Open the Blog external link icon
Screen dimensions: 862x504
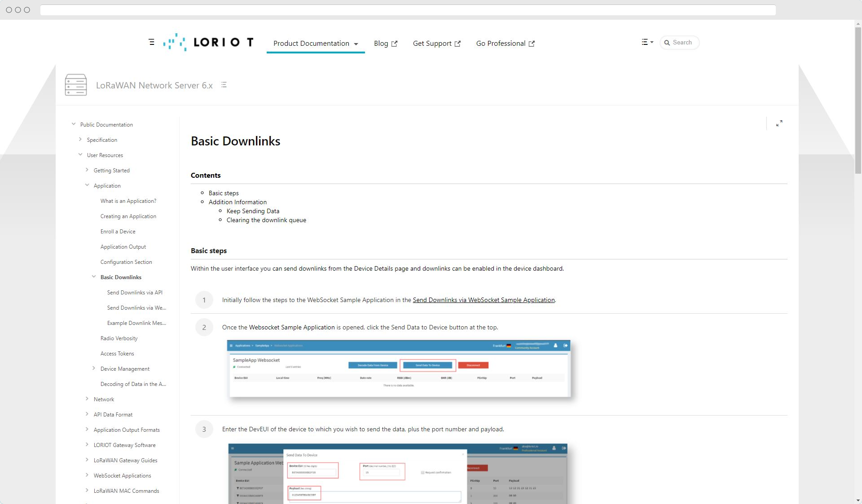pos(394,44)
